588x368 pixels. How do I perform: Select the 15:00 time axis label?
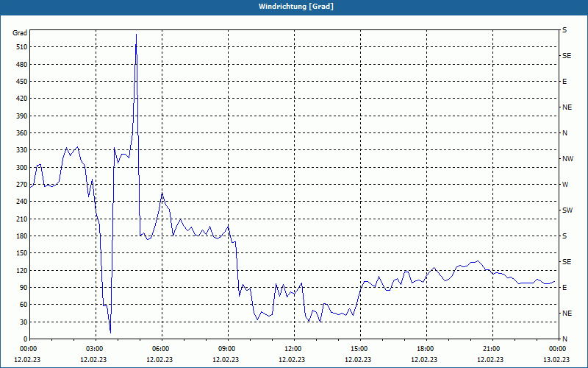click(358, 349)
